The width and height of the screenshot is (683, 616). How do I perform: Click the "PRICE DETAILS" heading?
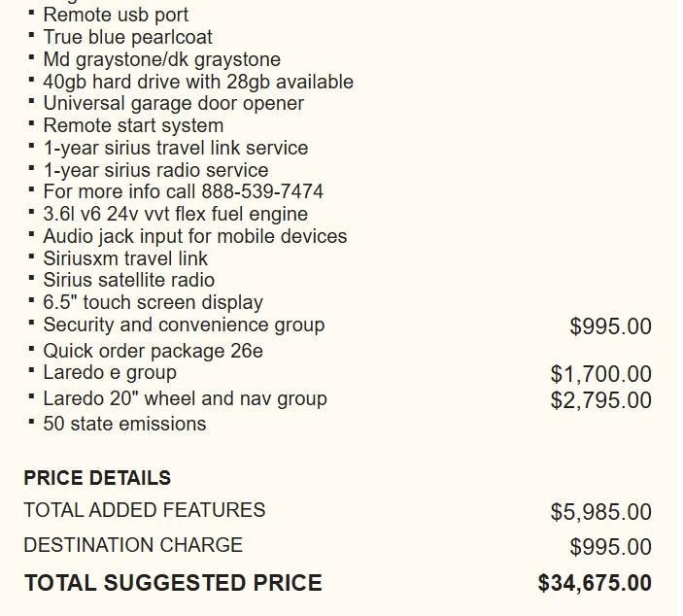pos(97,478)
